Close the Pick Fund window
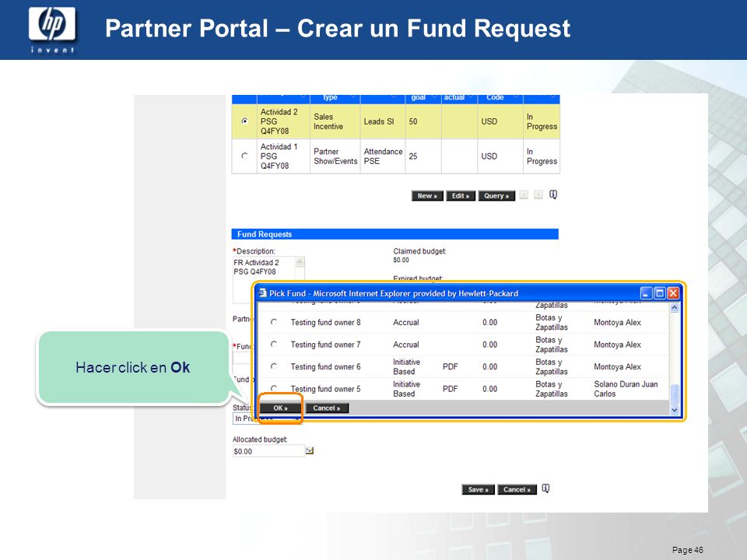 click(x=672, y=293)
